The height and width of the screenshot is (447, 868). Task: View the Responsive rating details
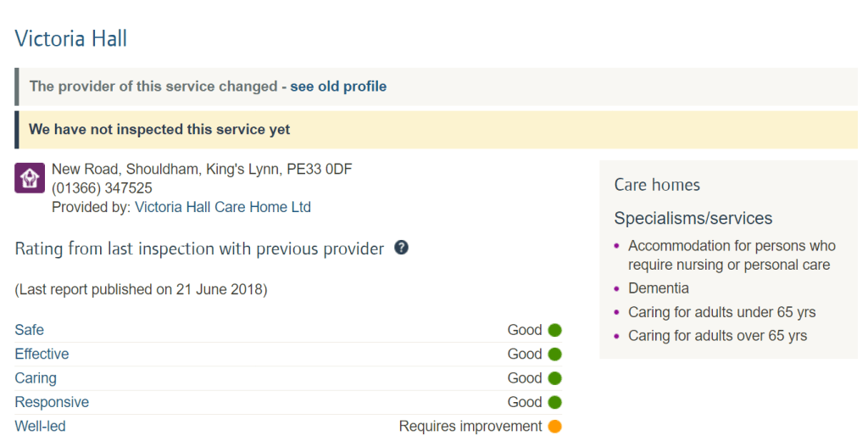click(52, 402)
